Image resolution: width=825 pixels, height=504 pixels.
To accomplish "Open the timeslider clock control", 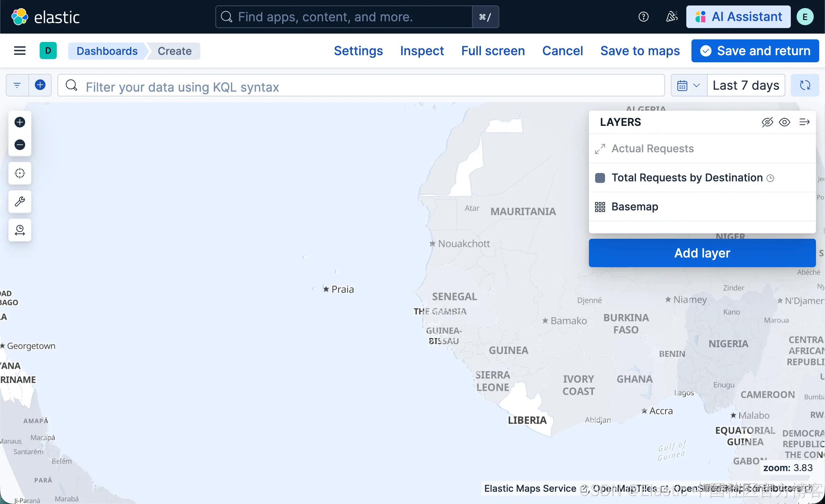I will pos(20,230).
